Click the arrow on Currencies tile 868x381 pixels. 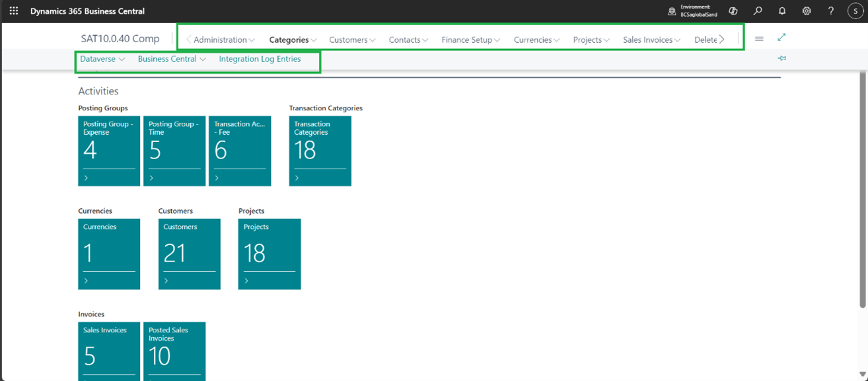(87, 281)
